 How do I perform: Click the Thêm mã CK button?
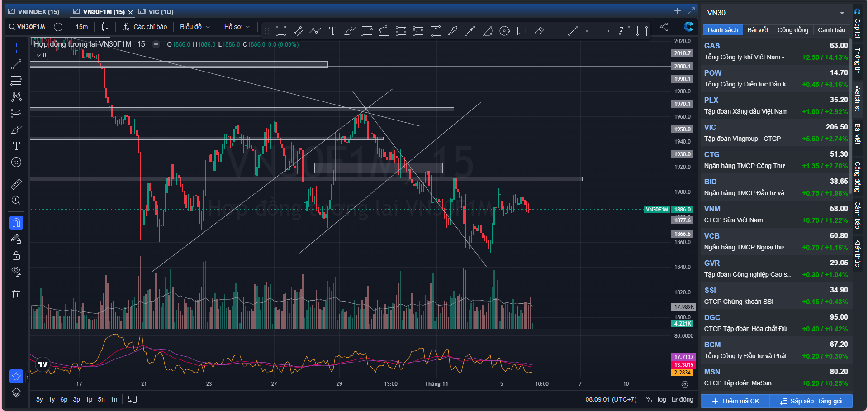[x=735, y=401]
